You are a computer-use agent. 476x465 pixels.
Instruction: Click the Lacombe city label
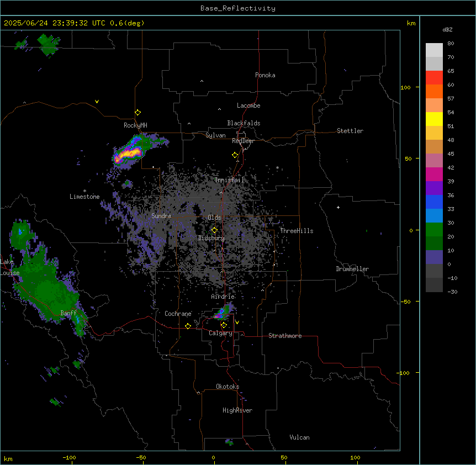point(248,105)
